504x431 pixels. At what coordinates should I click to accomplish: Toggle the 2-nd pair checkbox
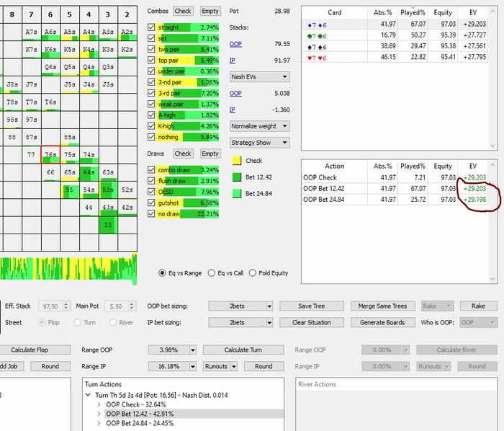pos(151,82)
